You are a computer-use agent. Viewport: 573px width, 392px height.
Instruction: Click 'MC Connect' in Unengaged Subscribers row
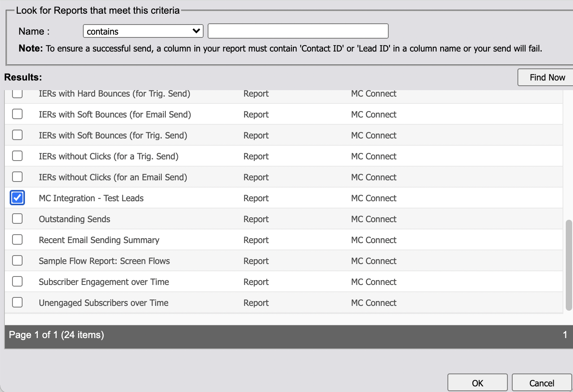(374, 303)
